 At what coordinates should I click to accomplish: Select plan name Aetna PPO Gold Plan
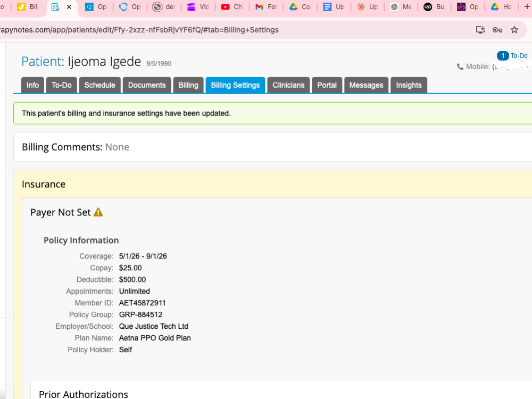tap(155, 338)
